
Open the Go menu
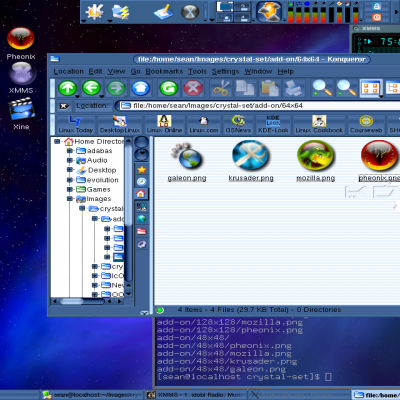point(135,71)
